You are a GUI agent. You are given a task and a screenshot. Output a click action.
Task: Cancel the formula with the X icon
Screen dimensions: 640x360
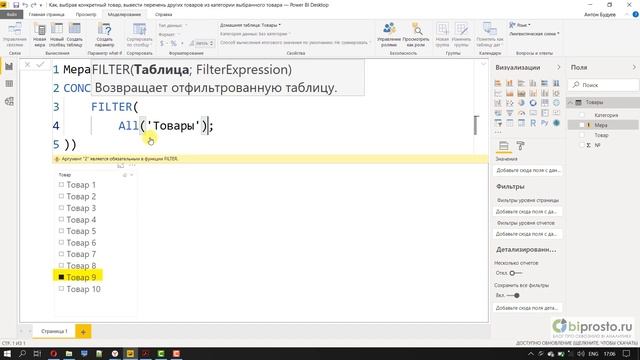tap(27, 64)
